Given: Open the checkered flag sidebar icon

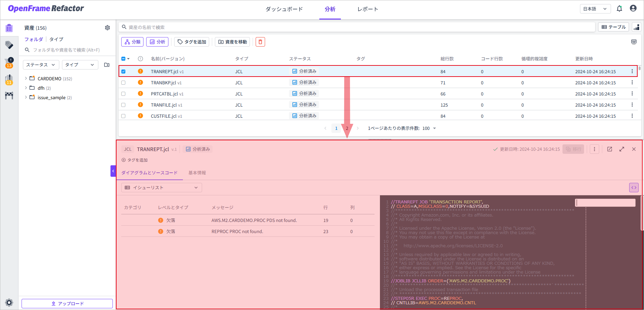Looking at the screenshot, I should 9,96.
